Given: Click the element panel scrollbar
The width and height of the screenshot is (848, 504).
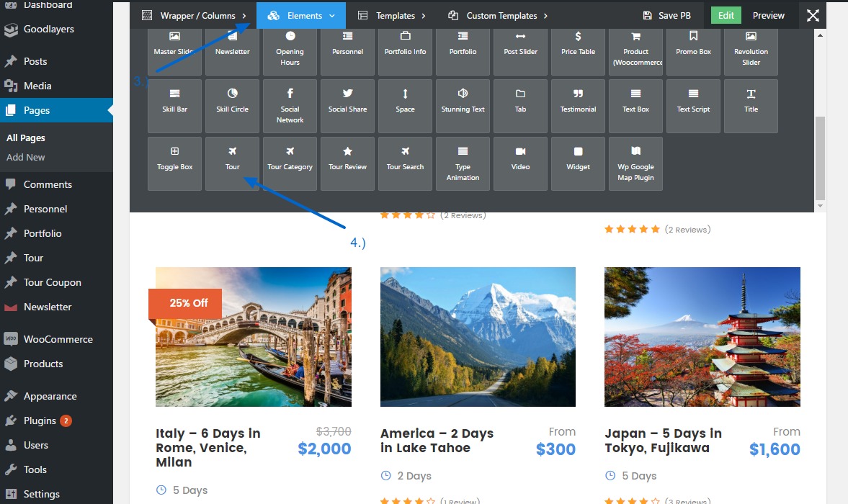Looking at the screenshot, I should tap(820, 158).
